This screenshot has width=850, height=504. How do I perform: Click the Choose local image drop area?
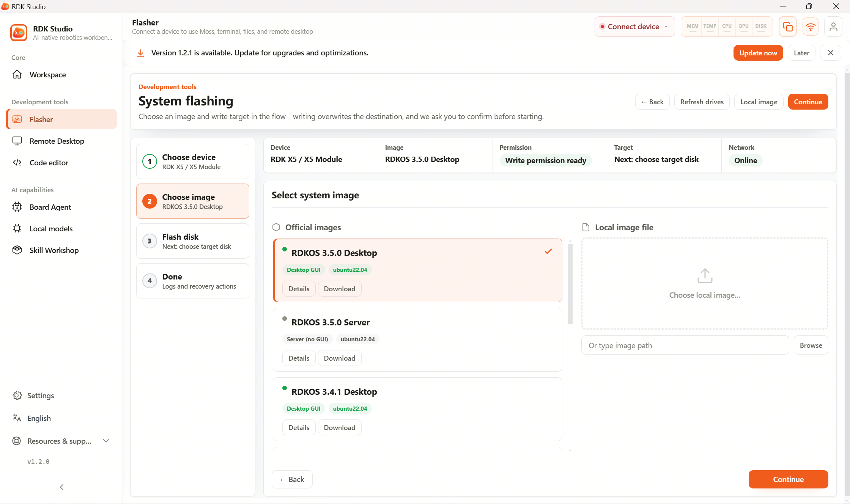pos(705,283)
